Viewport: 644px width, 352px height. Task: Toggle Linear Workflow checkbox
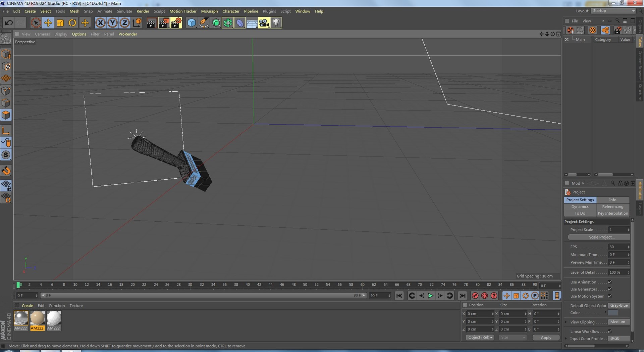coord(610,331)
